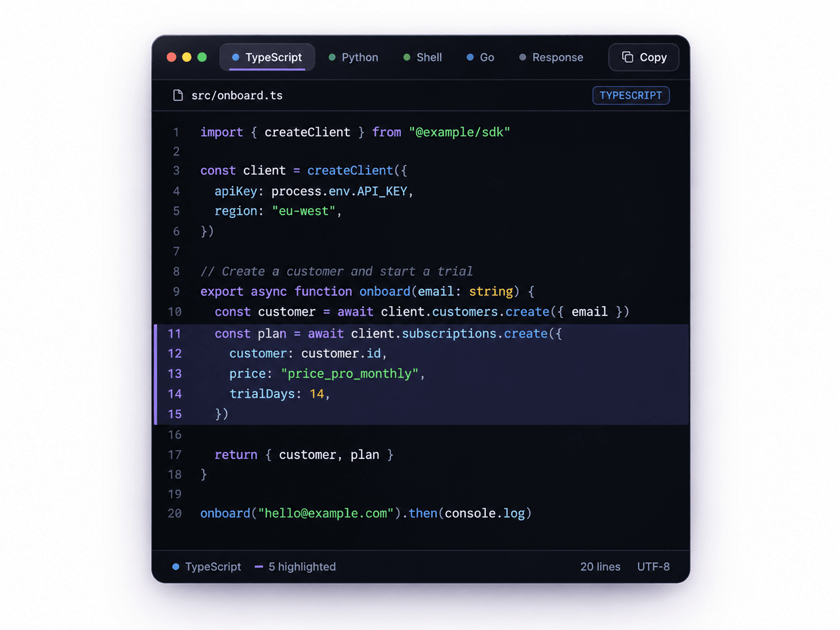Click the TypeScript status bar label

tap(213, 567)
